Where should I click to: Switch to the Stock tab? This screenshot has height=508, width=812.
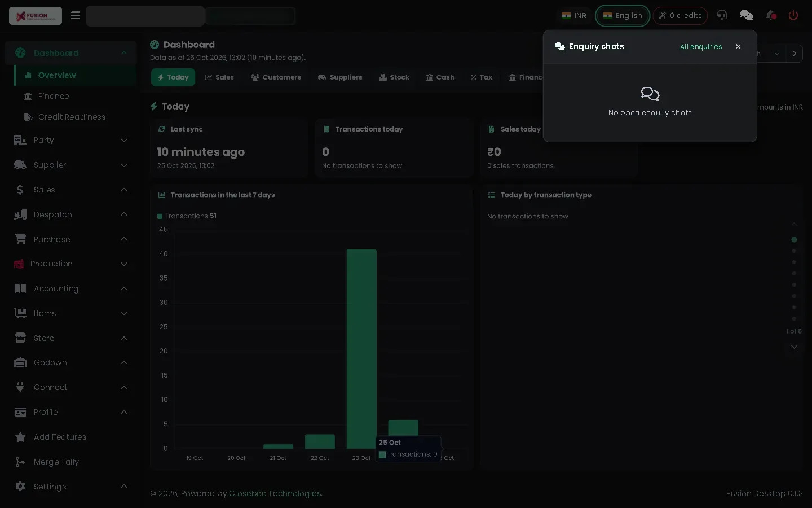click(394, 77)
